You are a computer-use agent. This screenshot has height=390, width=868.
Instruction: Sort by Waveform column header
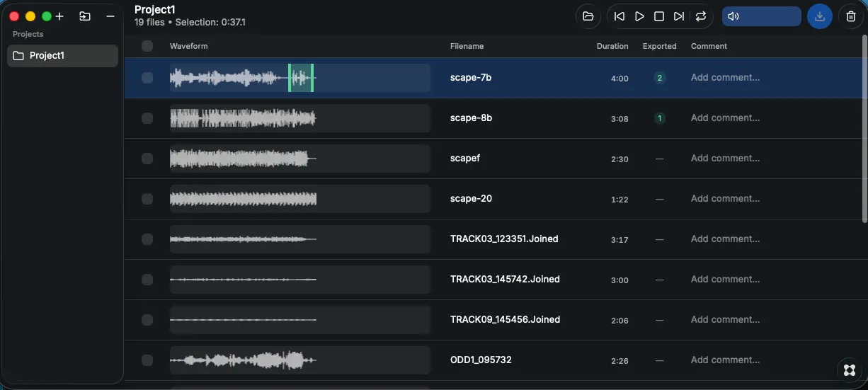[188, 46]
